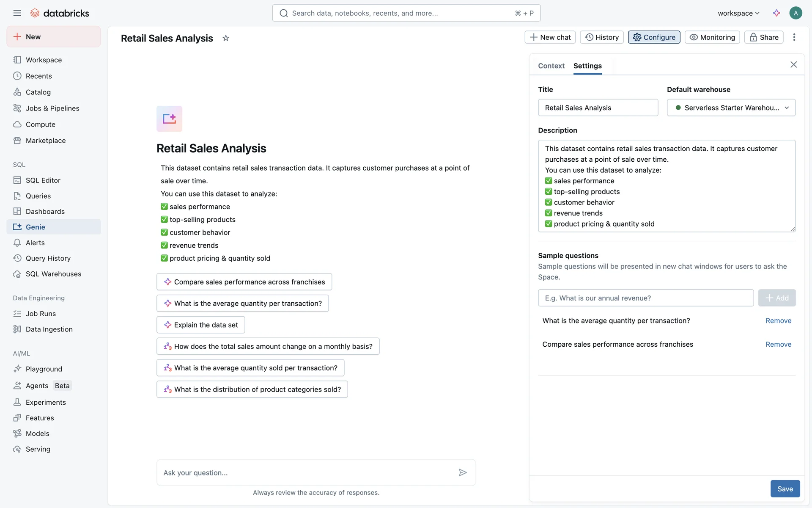Toggle the Configure panel button
This screenshot has height=508, width=812.
click(654, 37)
